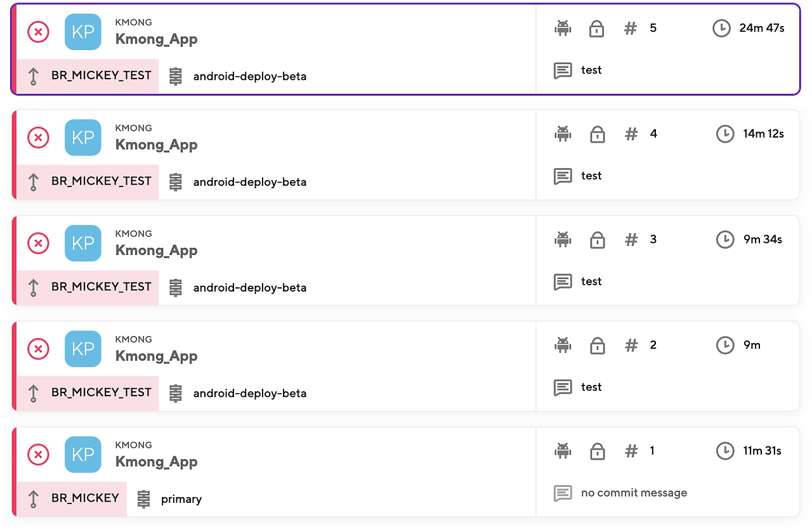Image resolution: width=812 pixels, height=532 pixels.
Task: Select BR_MICKEY_TEST branch label on build #5
Action: (101, 75)
